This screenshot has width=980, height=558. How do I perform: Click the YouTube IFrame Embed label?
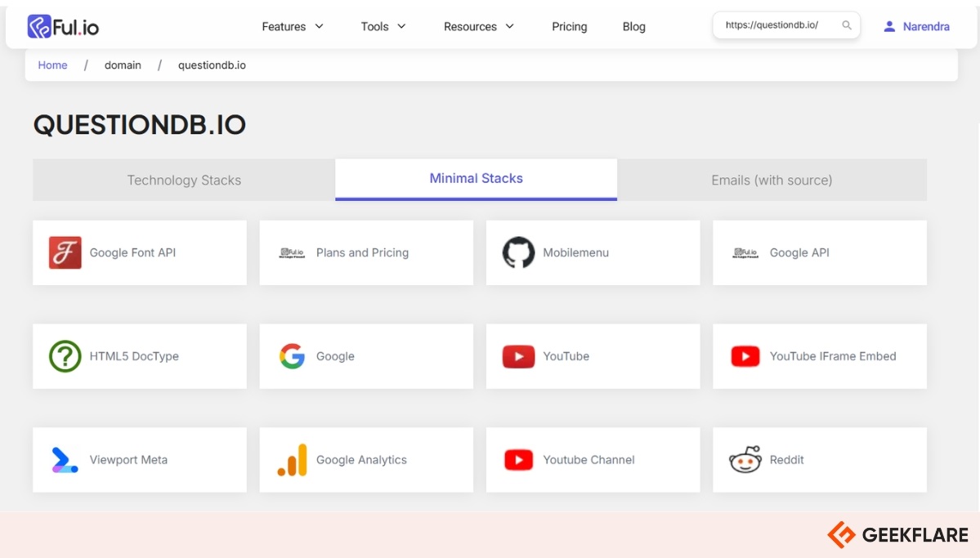tap(833, 356)
